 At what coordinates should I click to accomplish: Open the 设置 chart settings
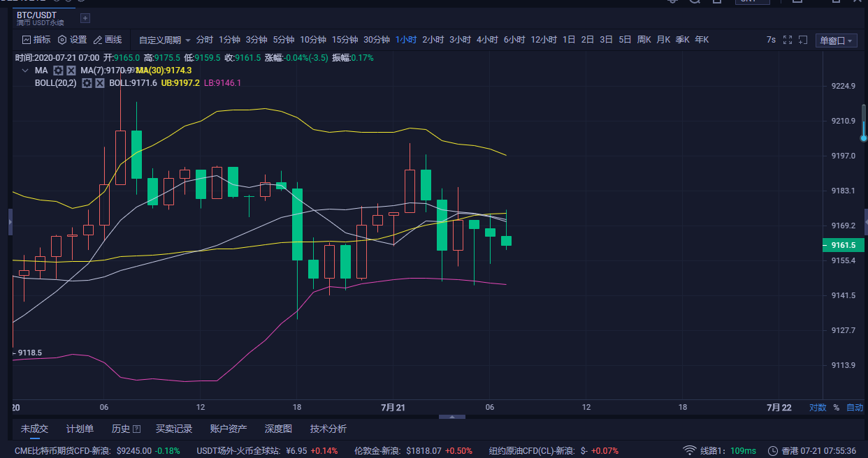[x=75, y=40]
